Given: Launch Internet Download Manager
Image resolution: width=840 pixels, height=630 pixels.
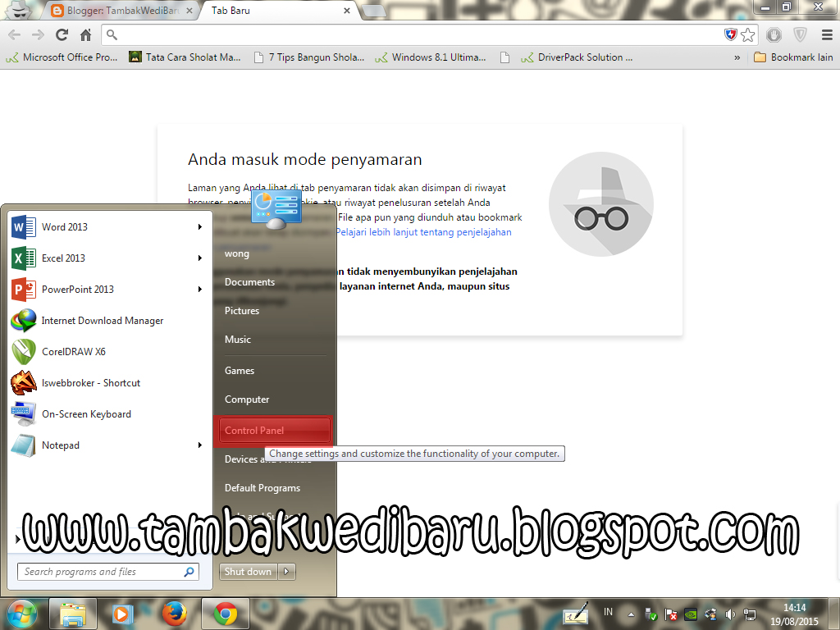Looking at the screenshot, I should tap(109, 321).
